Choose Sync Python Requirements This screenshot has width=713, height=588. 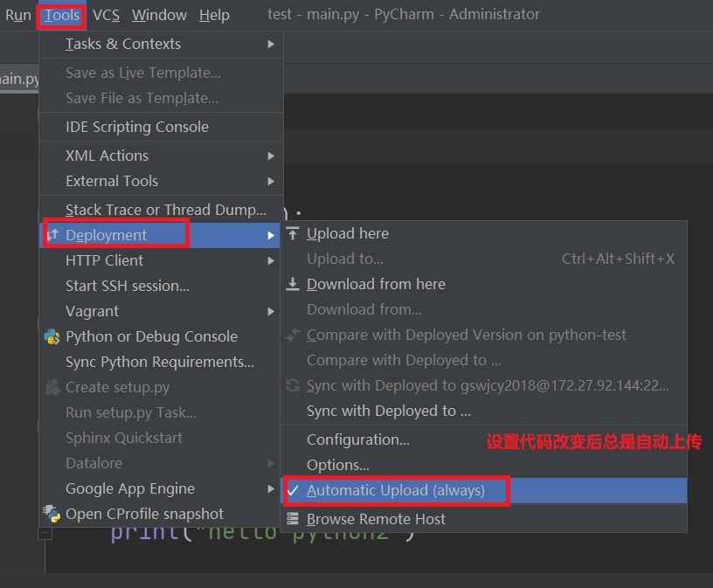[x=161, y=362]
